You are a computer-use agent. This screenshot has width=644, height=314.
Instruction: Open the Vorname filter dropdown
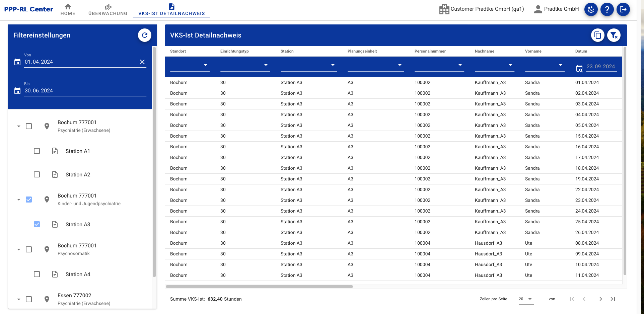click(x=545, y=65)
